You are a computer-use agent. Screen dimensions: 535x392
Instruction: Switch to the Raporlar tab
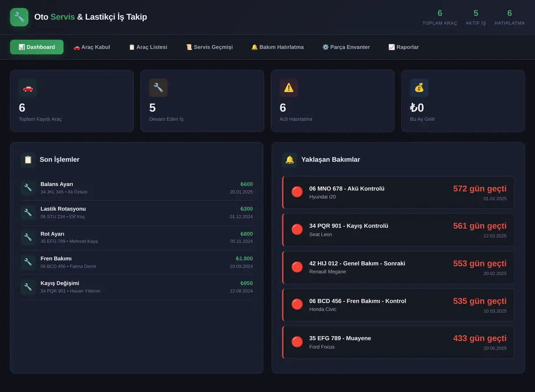click(x=403, y=47)
